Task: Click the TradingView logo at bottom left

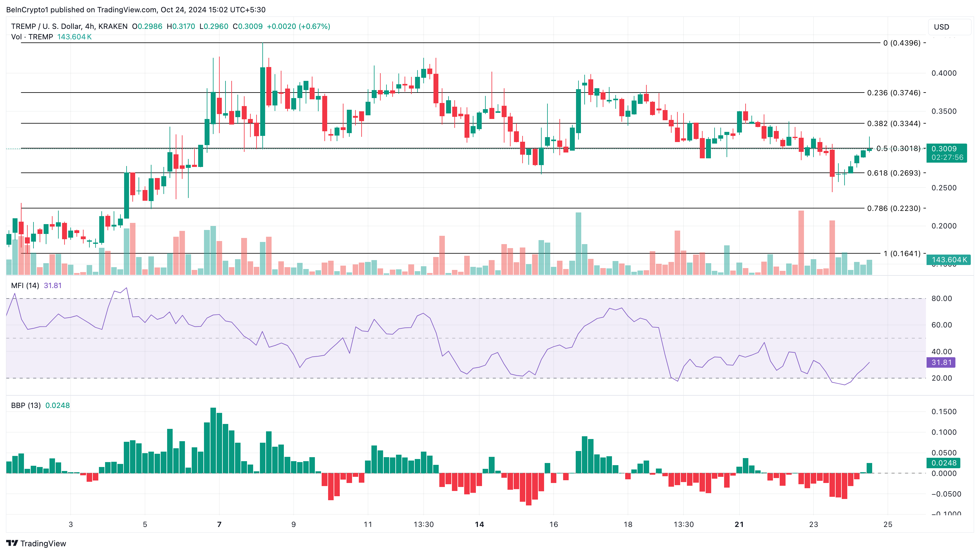Action: 36,543
